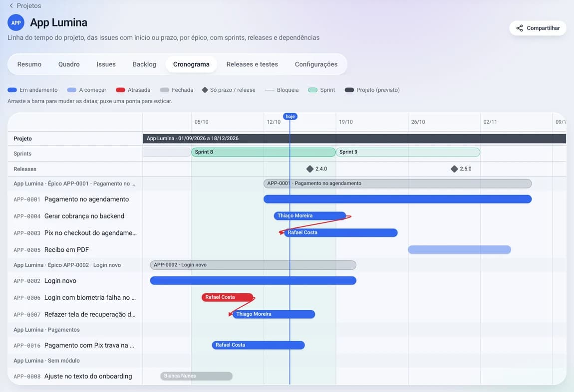
Task: Click the Releases row label
Action: coord(25,169)
